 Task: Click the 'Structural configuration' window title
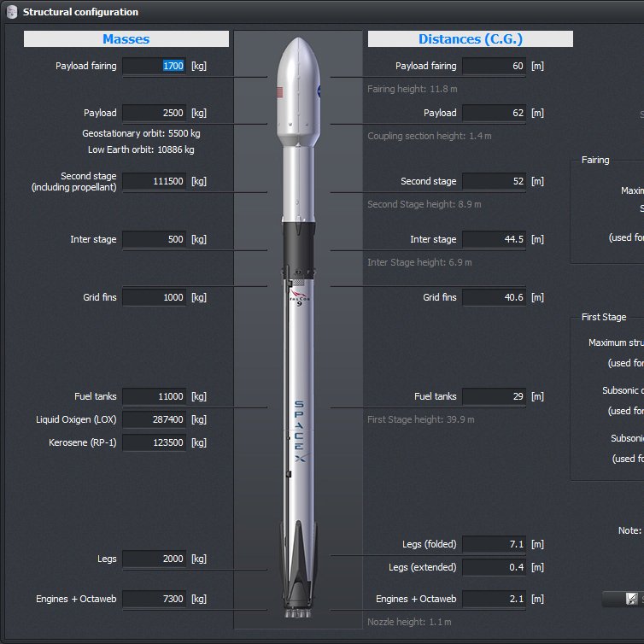pyautogui.click(x=80, y=12)
